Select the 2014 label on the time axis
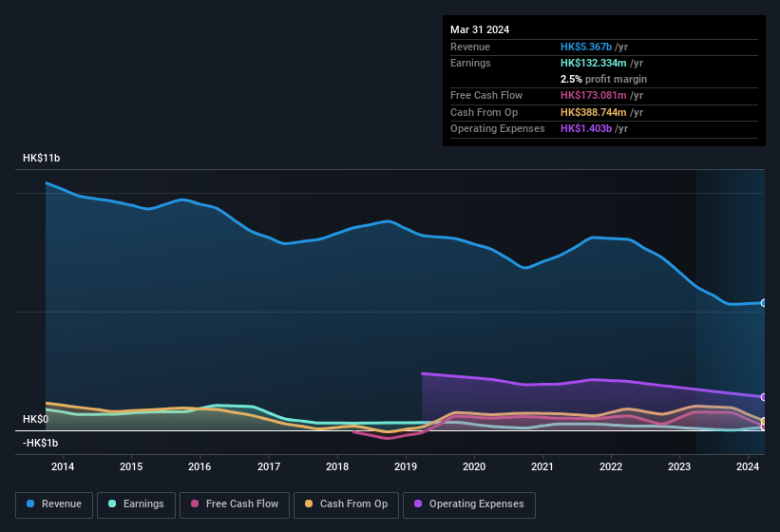Screen dimensions: 780x532 pyautogui.click(x=63, y=466)
